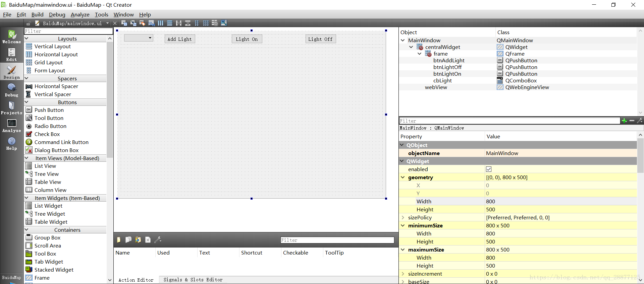
Task: Click widget box Filter field
Action: pyautogui.click(x=68, y=31)
